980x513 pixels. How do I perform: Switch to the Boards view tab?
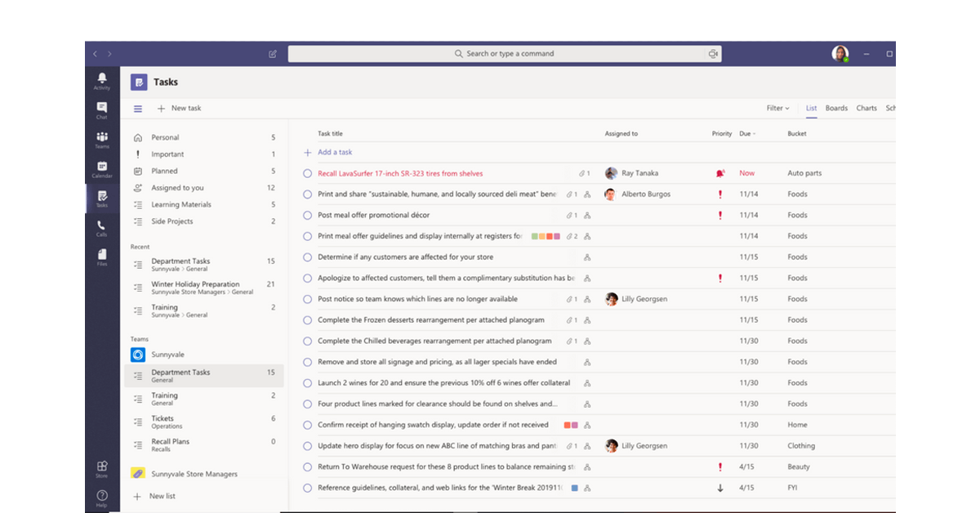836,108
